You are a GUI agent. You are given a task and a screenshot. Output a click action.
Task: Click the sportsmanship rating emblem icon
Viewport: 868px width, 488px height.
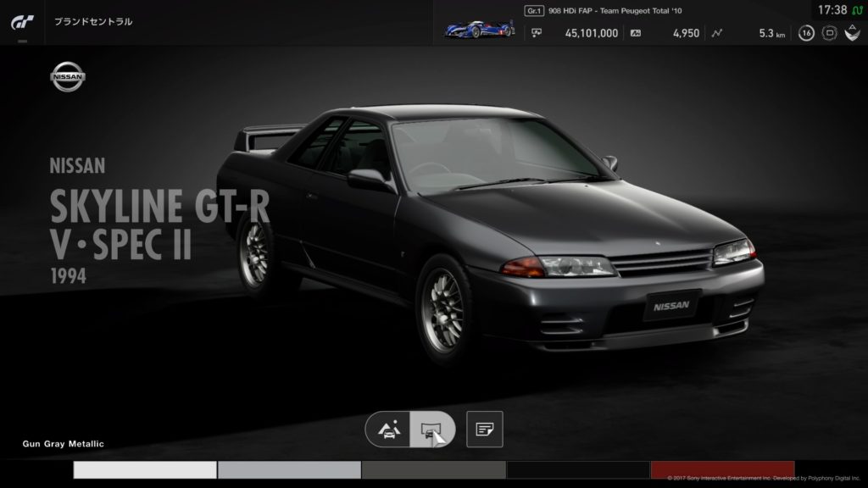(853, 33)
